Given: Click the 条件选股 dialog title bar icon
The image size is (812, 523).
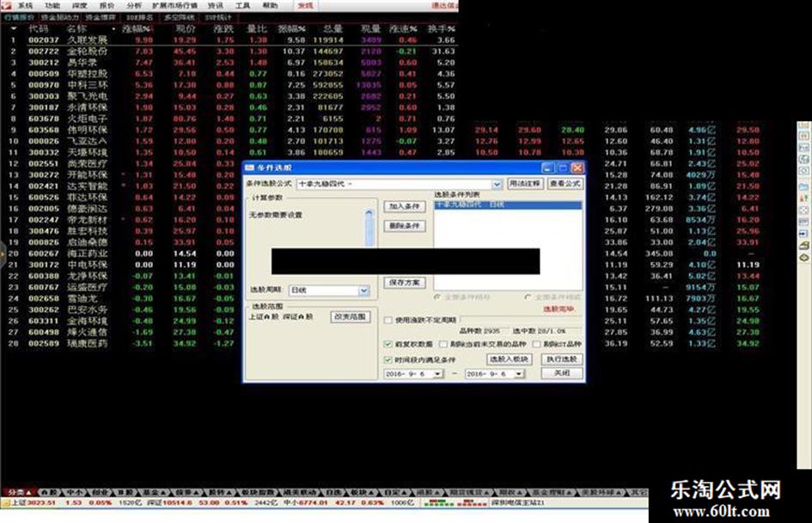Looking at the screenshot, I should click(x=249, y=167).
